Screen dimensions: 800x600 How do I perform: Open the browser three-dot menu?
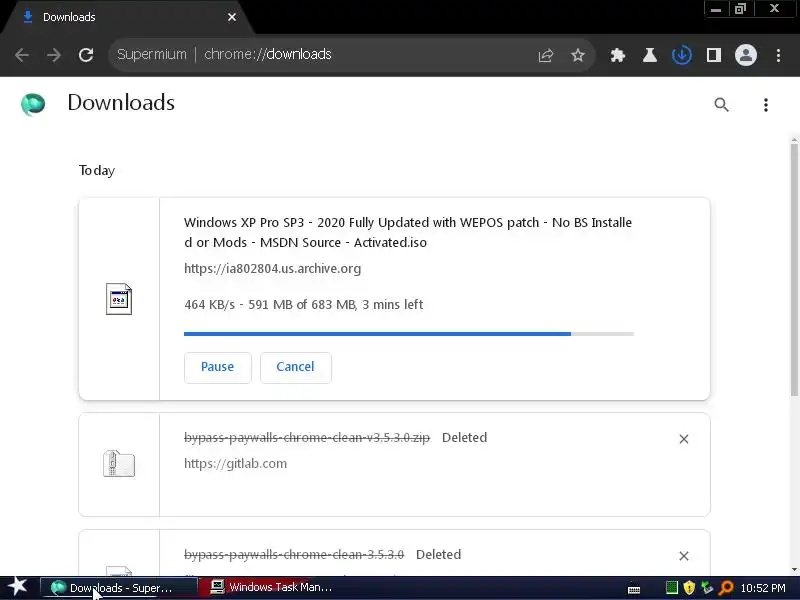tap(778, 55)
